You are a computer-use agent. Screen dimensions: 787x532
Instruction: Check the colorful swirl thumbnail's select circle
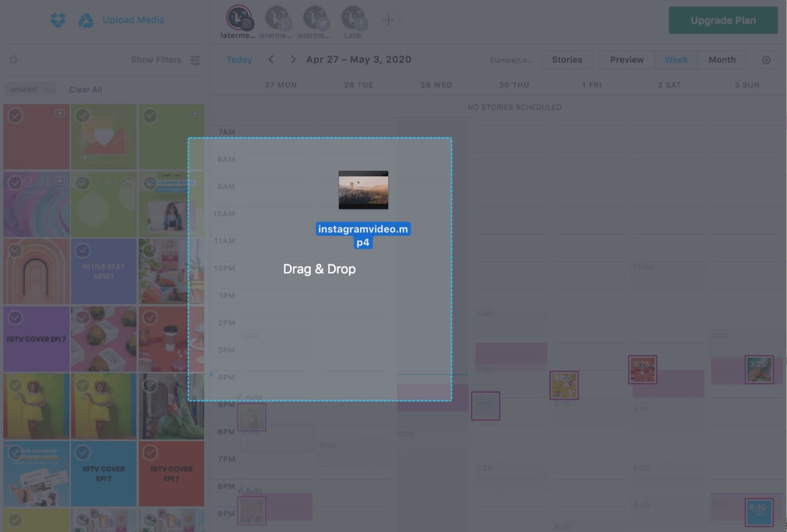coord(15,183)
